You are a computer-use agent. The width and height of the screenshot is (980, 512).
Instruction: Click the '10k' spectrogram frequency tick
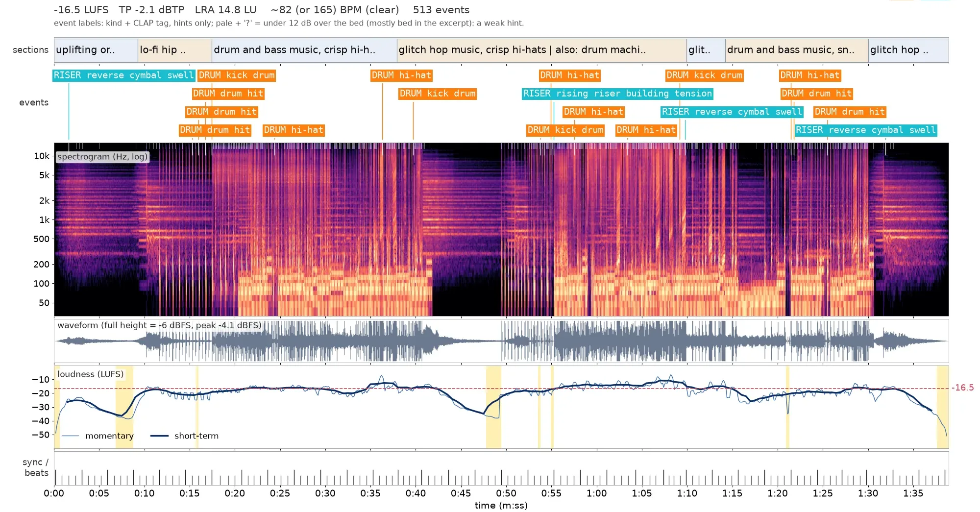[x=42, y=156]
